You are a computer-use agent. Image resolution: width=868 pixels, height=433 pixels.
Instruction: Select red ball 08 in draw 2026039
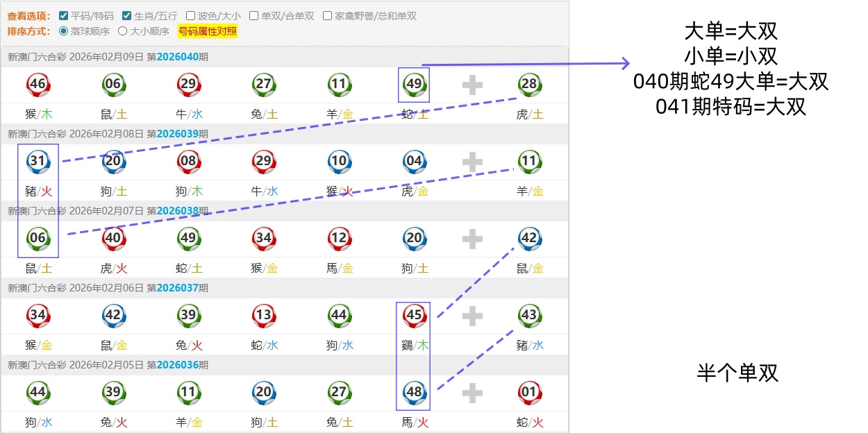(x=188, y=162)
